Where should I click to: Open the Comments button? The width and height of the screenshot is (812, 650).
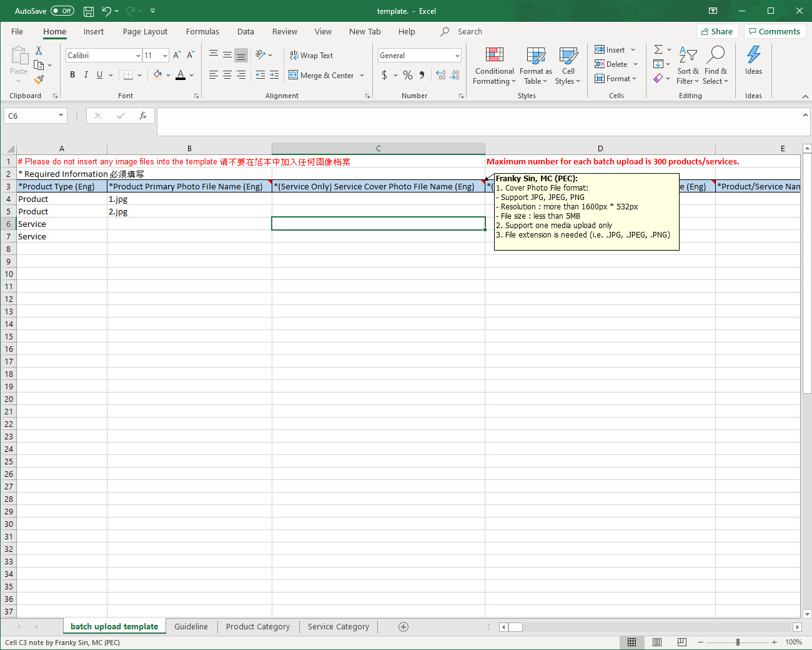pyautogui.click(x=775, y=32)
